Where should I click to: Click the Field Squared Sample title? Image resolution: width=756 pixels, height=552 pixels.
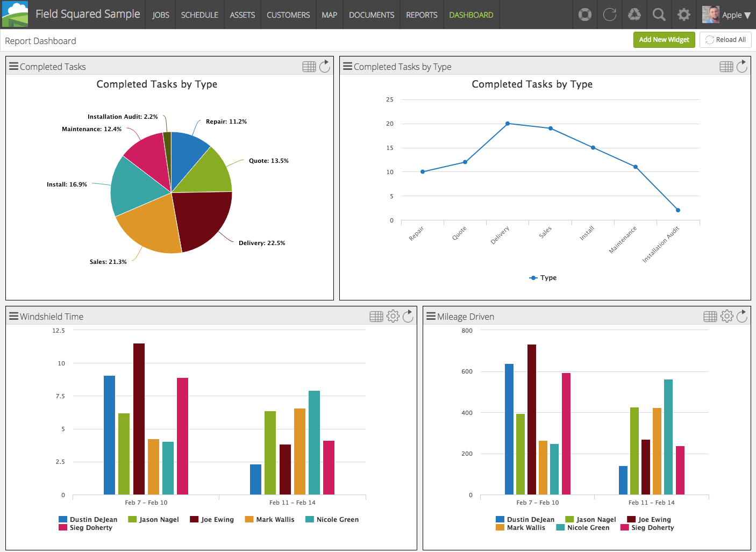coord(88,14)
